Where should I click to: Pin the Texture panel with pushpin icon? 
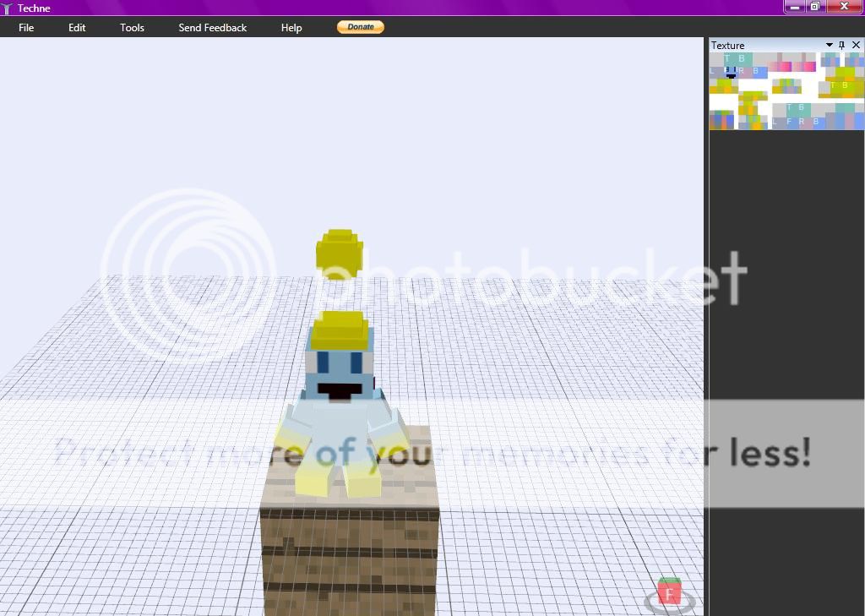click(841, 45)
